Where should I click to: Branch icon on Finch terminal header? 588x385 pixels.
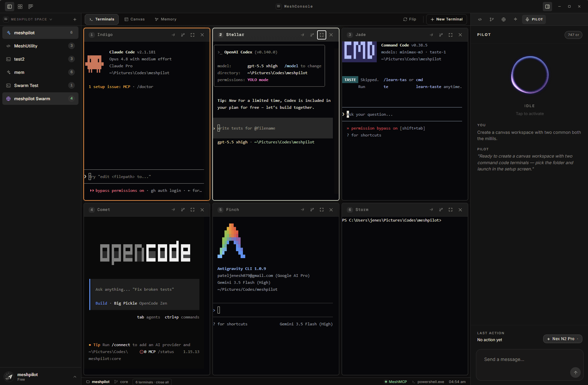[x=312, y=210]
